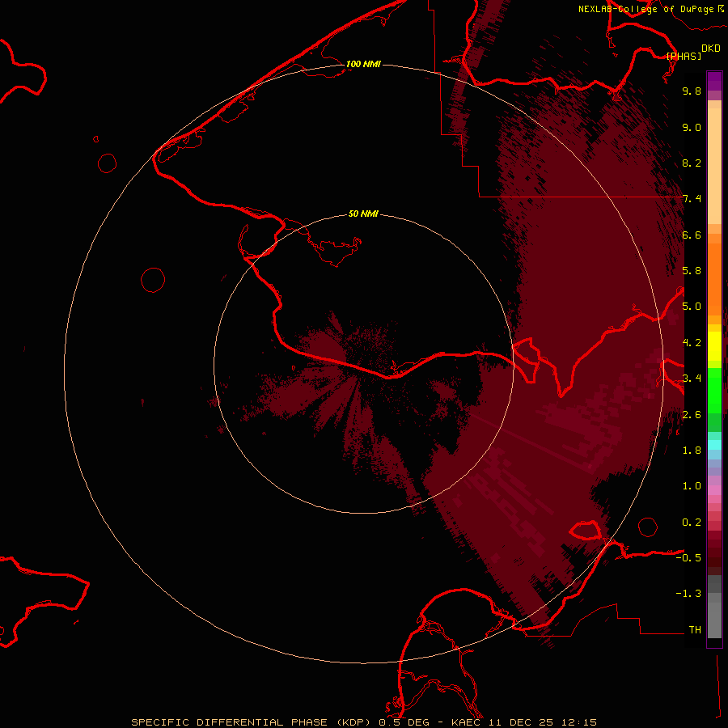Click the 7.4 value on the color scale
This screenshot has width=728, height=728.
[x=692, y=199]
